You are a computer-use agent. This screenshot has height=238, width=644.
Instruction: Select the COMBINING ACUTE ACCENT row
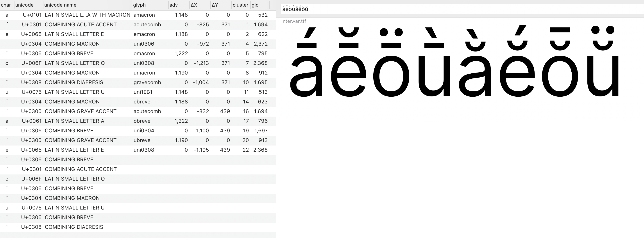pyautogui.click(x=80, y=25)
